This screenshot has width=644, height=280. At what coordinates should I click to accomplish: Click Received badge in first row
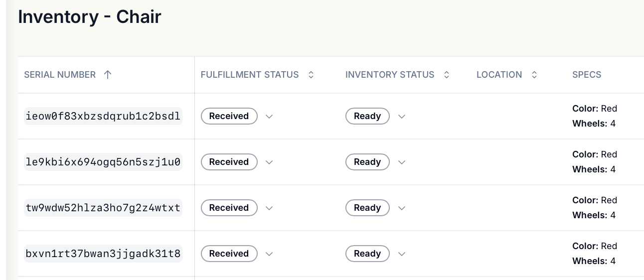coord(229,116)
